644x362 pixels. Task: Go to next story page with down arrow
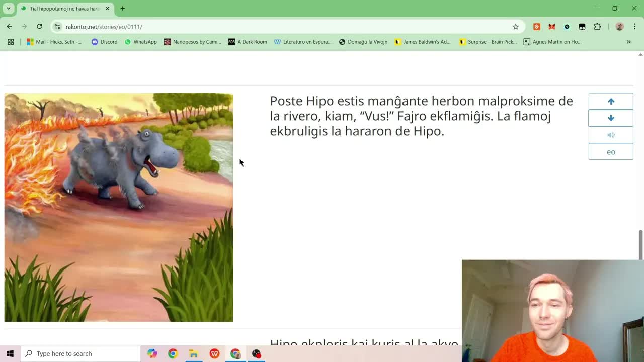click(611, 118)
